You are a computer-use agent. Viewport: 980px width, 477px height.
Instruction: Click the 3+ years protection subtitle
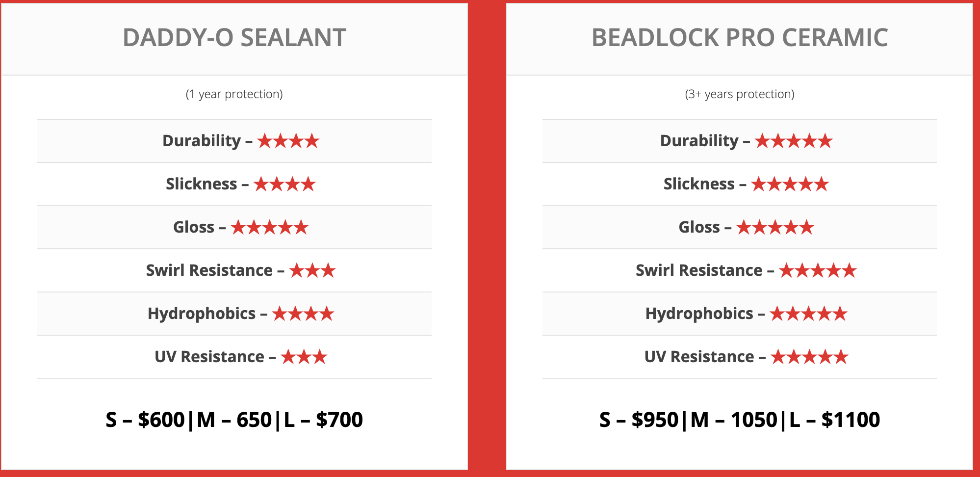click(740, 94)
